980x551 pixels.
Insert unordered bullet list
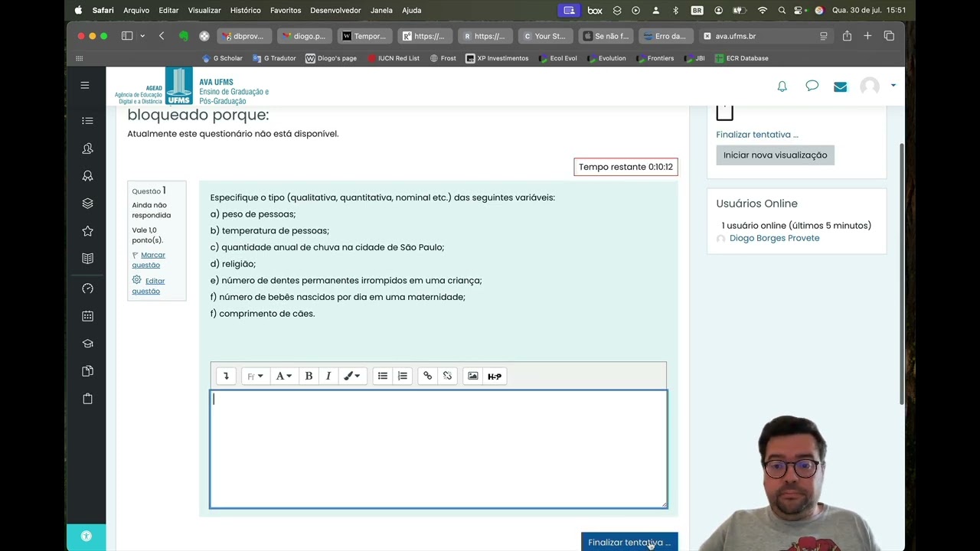[382, 376]
